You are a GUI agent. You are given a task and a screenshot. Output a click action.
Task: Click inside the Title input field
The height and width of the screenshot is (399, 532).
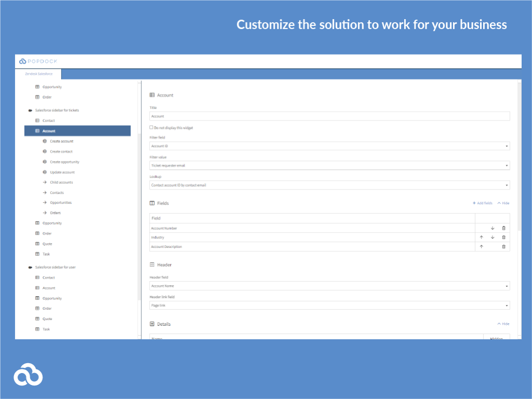[329, 116]
